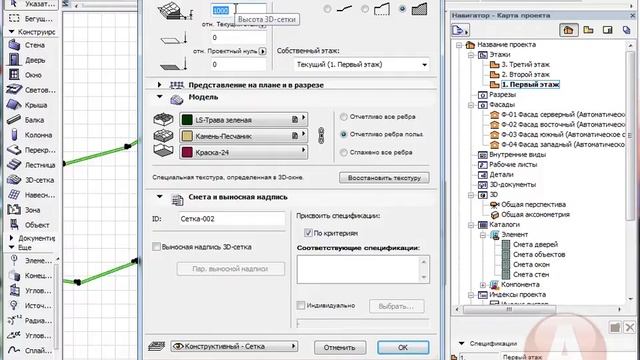This screenshot has height=360, width=640.
Task: Enable Выносная надпись 3D-сетка checkbox
Action: (156, 247)
